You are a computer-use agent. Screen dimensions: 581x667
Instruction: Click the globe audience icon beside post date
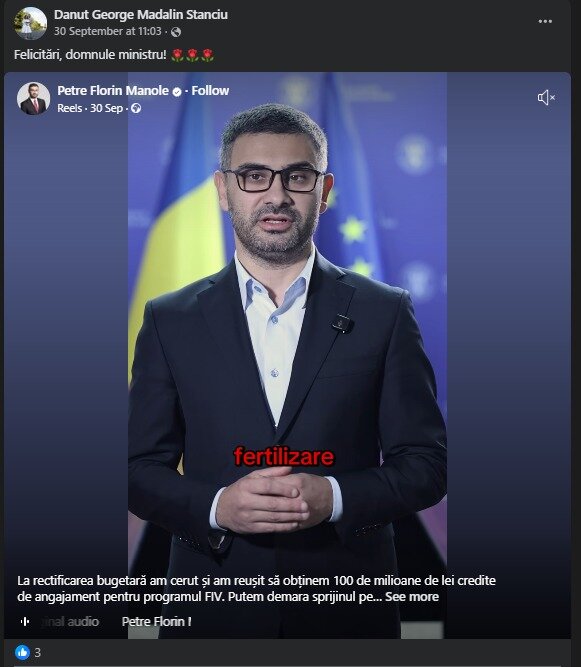point(176,32)
